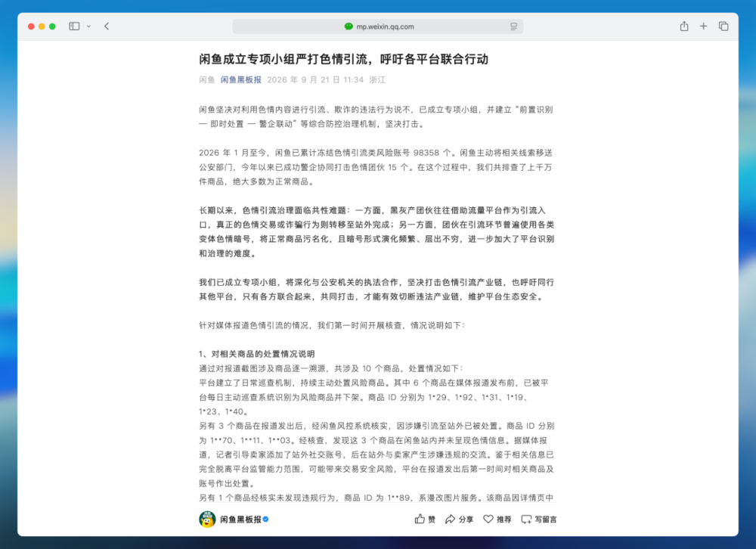
Task: Click the green fullscreen window button
Action: click(x=52, y=26)
